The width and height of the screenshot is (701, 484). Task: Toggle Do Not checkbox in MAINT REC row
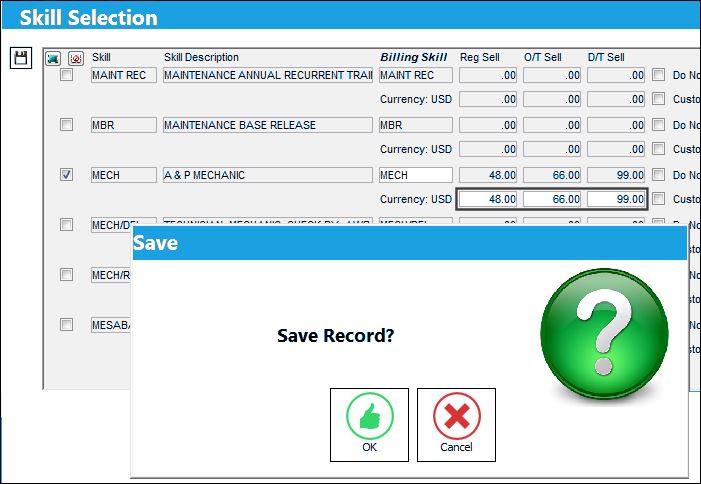(659, 75)
